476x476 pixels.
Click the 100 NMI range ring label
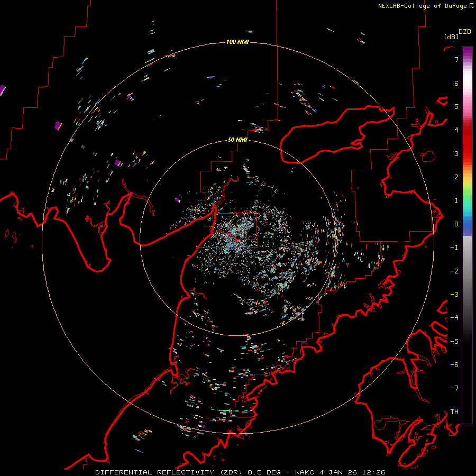237,42
